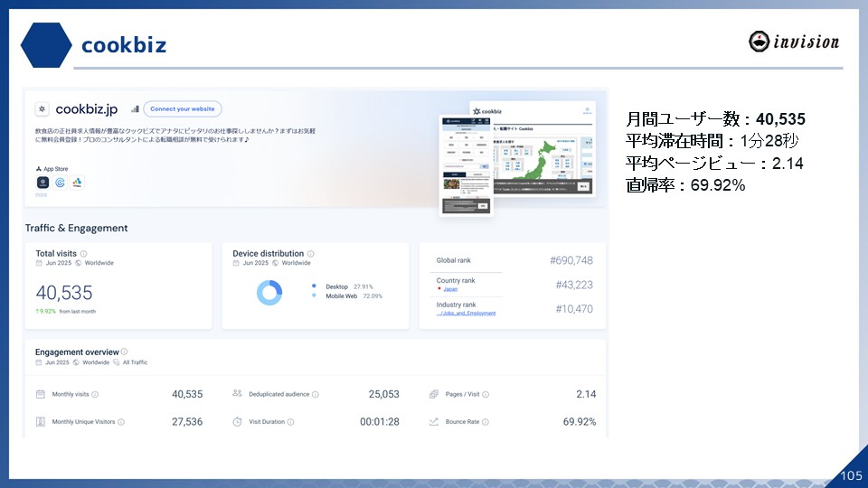The image size is (868, 488).
Task: Click the info icon beside Engagement overview
Action: tap(125, 352)
